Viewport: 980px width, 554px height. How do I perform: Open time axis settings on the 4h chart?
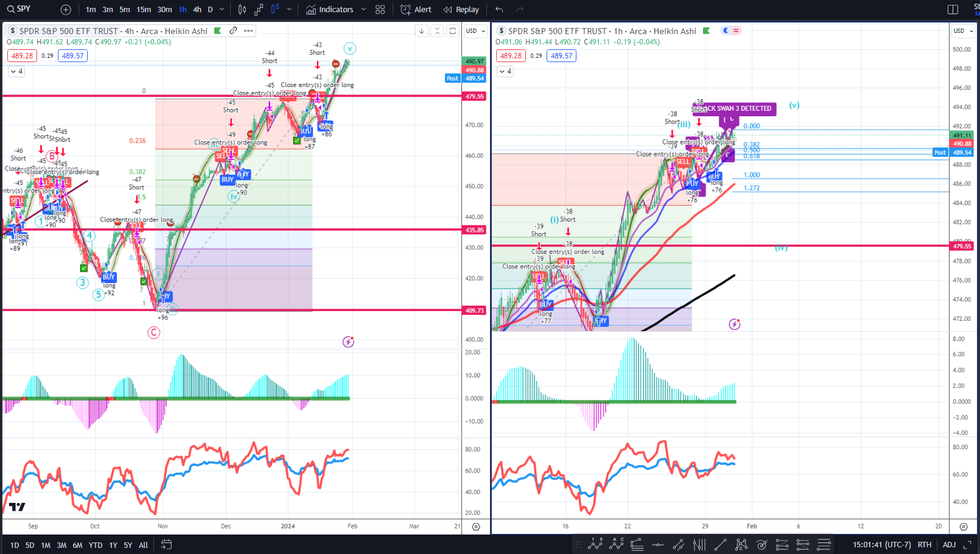(476, 527)
